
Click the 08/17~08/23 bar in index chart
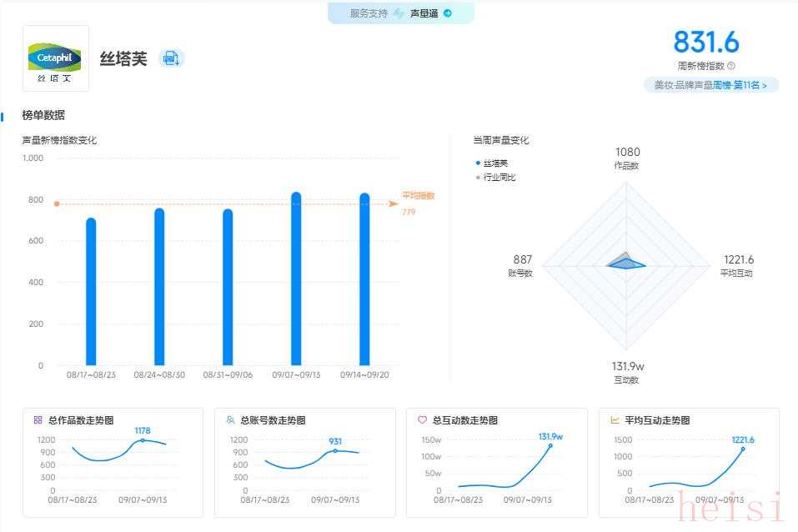pos(91,292)
